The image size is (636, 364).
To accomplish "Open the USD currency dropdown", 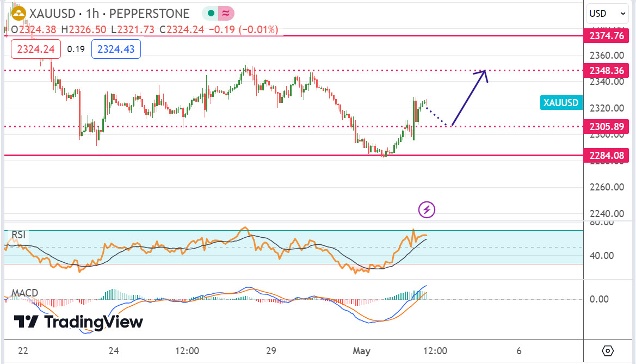I will coord(608,14).
